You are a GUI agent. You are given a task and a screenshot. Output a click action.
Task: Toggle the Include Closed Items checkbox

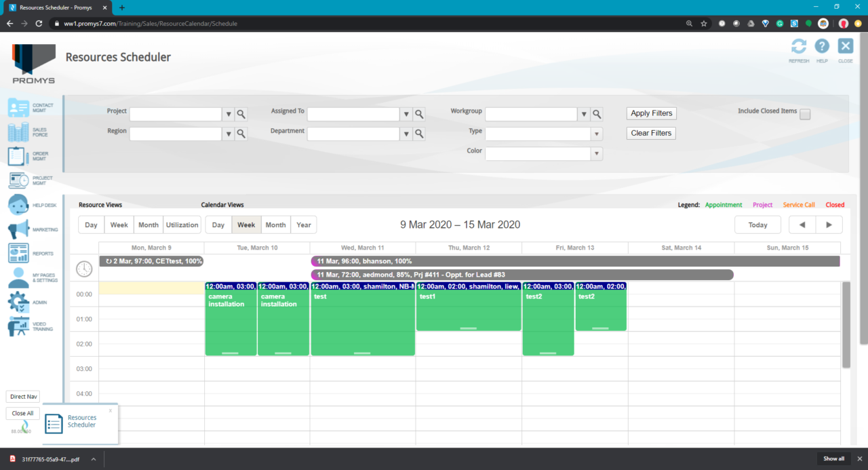[805, 115]
